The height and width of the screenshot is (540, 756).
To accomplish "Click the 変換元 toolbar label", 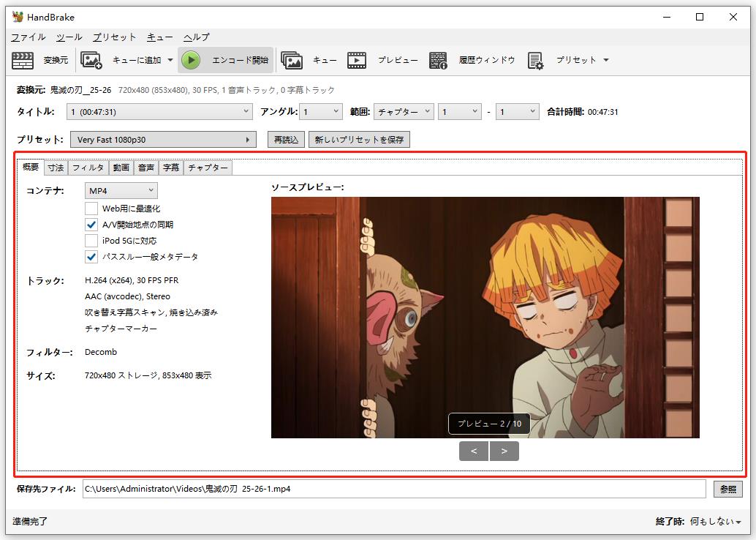I will 56,60.
